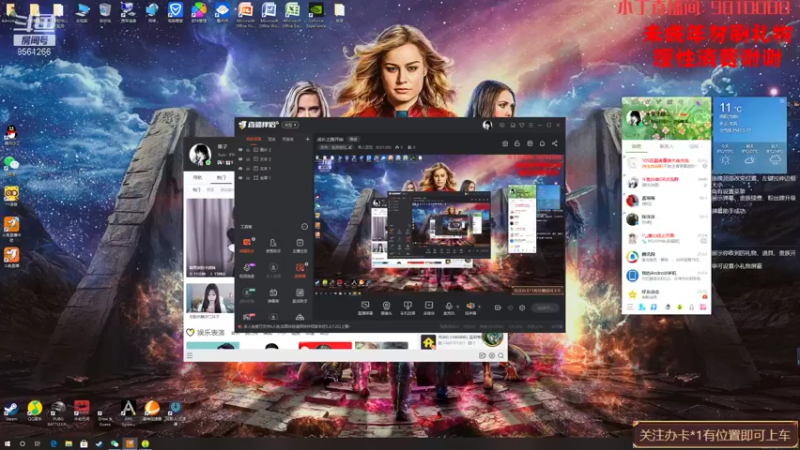Open the gear settings icon beside start-stream button
Image resolution: width=800 pixels, height=450 pixels.
(x=522, y=308)
